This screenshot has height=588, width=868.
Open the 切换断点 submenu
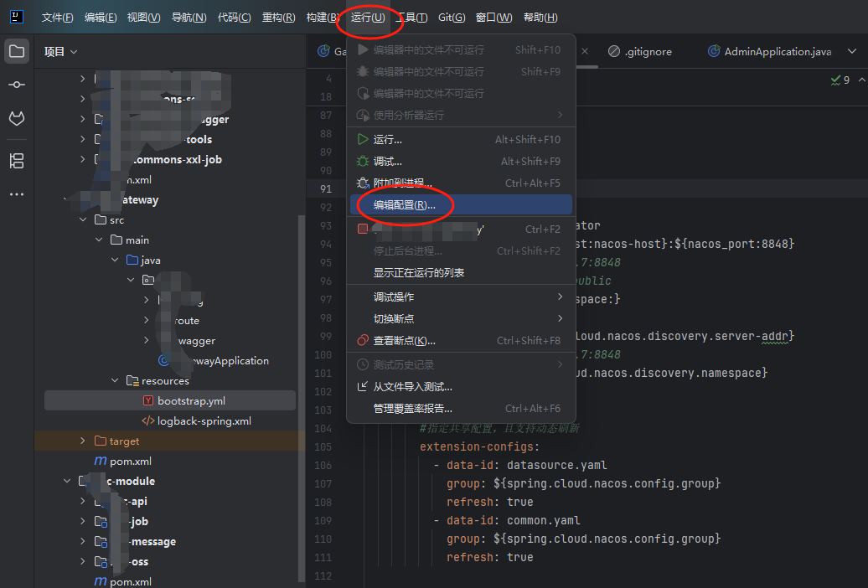461,318
